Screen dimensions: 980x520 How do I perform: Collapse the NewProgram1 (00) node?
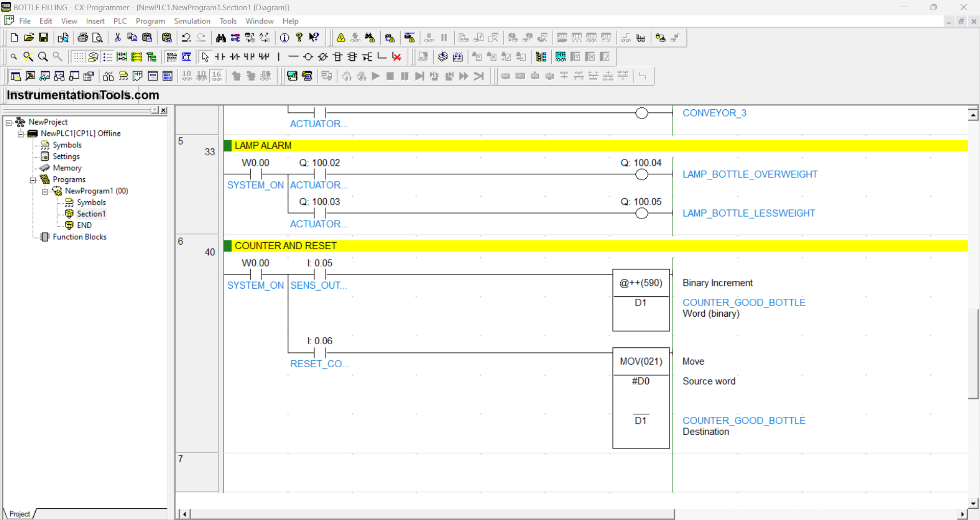pos(45,192)
